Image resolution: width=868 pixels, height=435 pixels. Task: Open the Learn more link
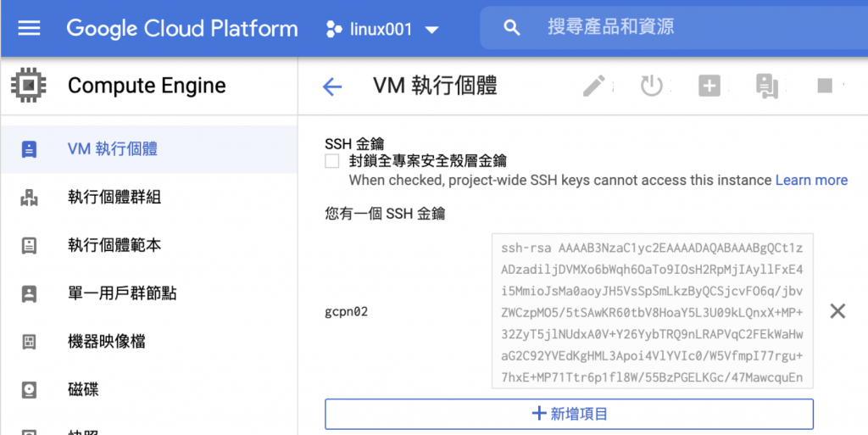811,180
